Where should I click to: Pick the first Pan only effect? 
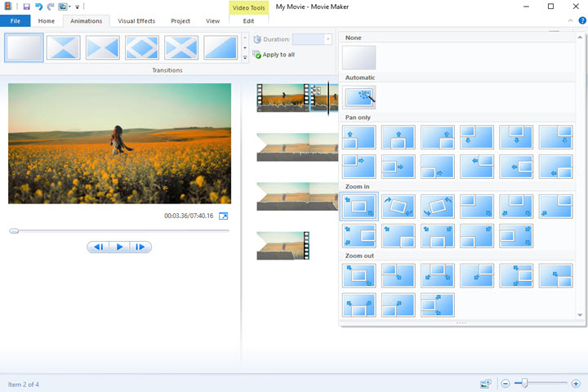[359, 137]
